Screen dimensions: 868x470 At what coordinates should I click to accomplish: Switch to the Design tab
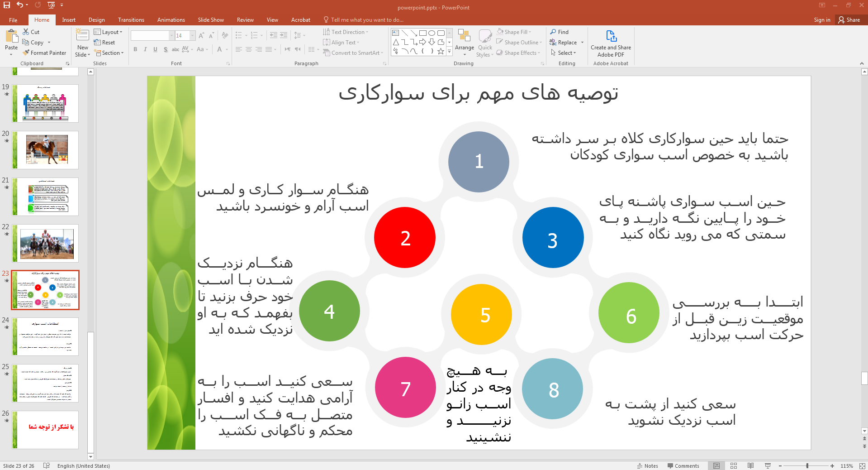click(96, 20)
